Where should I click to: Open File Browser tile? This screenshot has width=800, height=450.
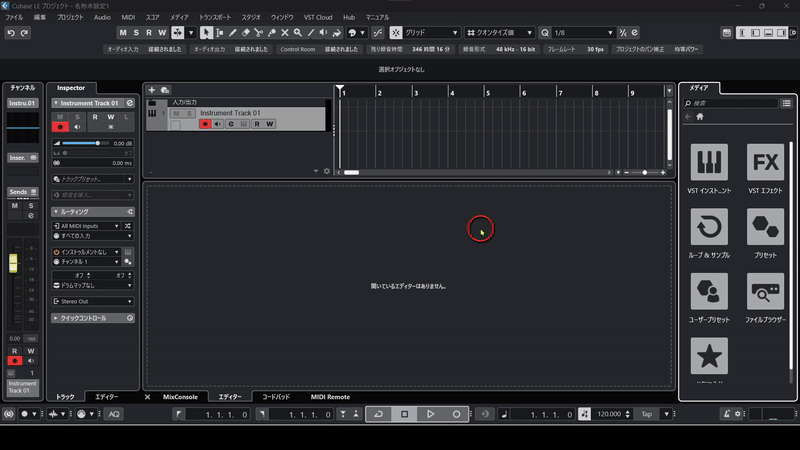click(765, 291)
